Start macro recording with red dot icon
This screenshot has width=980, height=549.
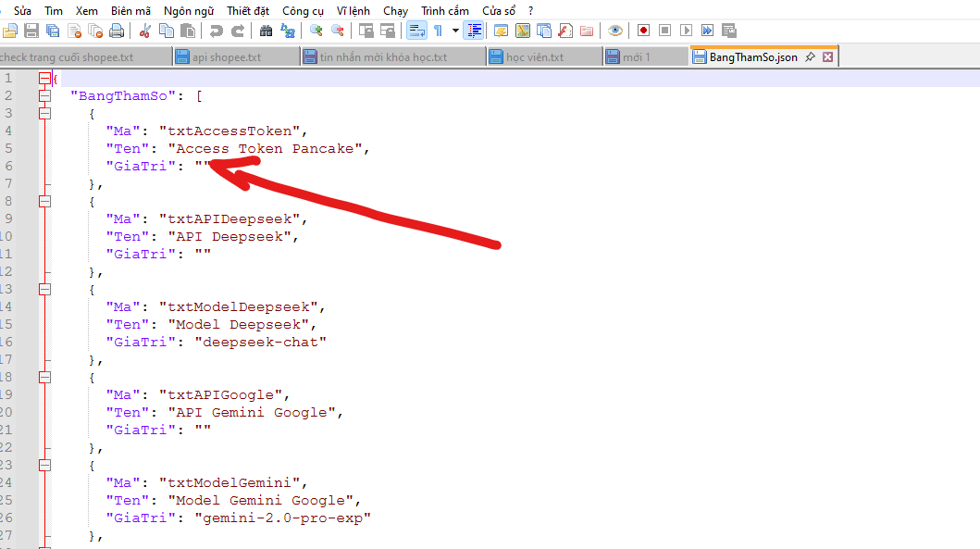click(x=643, y=31)
